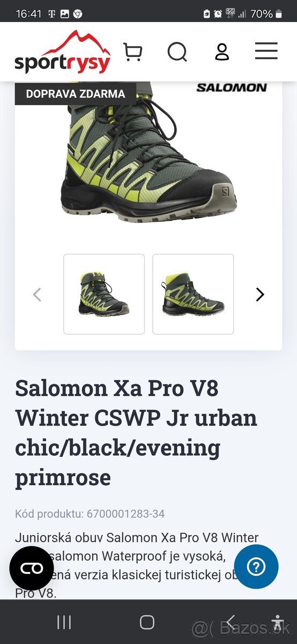Screen dimensions: 297x644
Task: Tap the Salomon brand logo
Action: (232, 87)
